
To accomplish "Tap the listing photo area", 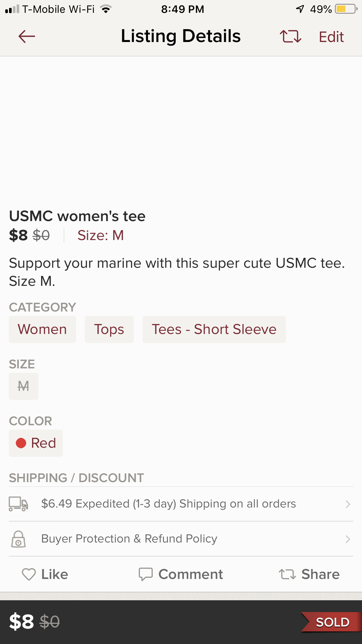I will coord(181,128).
